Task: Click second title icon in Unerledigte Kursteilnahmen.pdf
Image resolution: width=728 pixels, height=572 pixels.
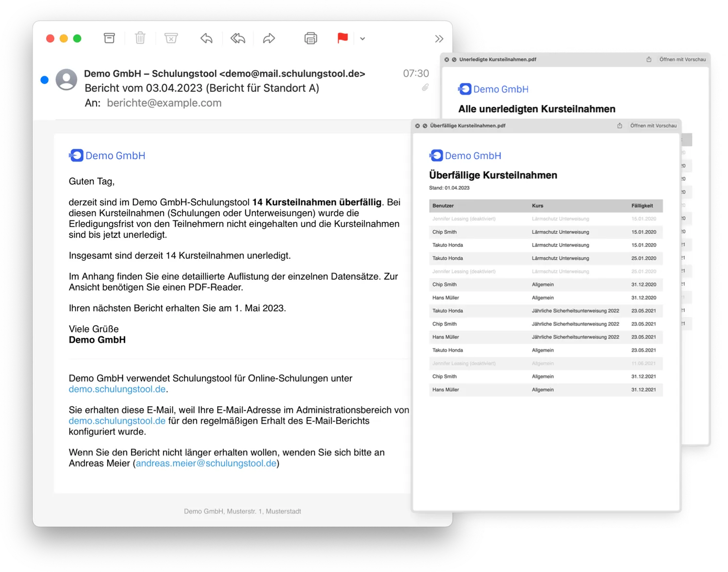Action: (x=454, y=60)
